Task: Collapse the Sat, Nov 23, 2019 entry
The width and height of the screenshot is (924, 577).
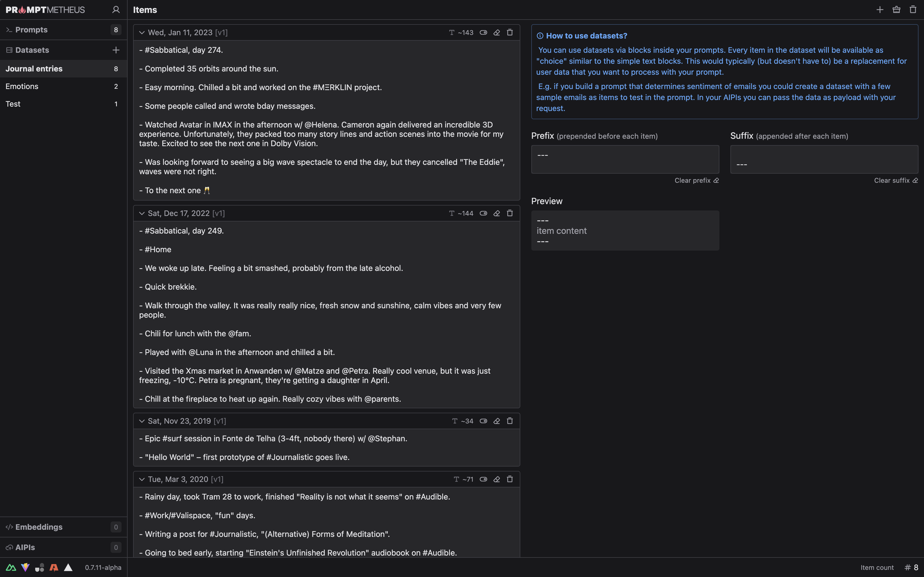Action: [x=142, y=421]
